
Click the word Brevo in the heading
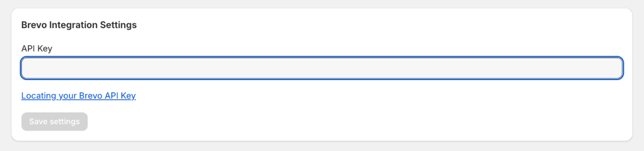click(34, 25)
